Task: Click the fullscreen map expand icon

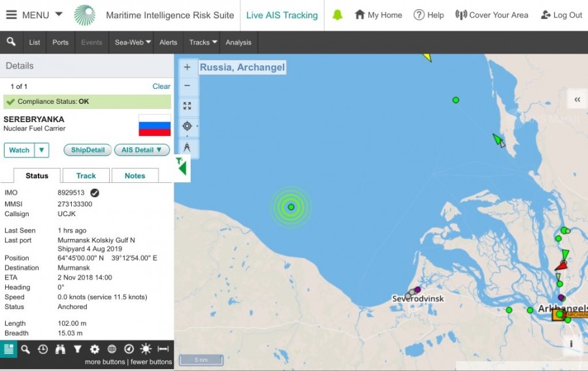Action: [x=187, y=106]
